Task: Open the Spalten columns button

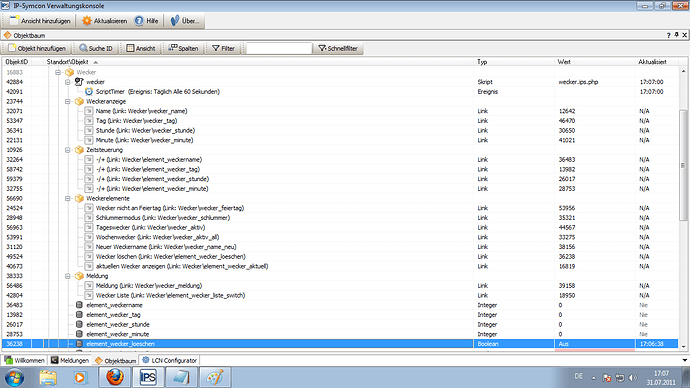Action: [184, 48]
